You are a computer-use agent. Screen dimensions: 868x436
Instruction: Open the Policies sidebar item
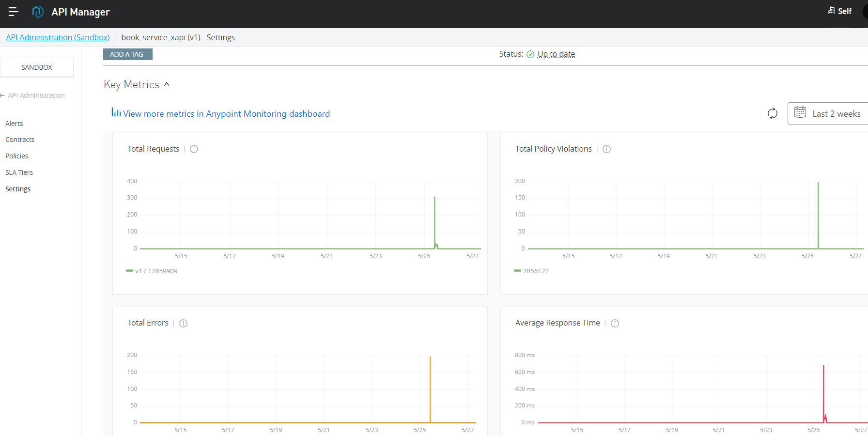17,156
